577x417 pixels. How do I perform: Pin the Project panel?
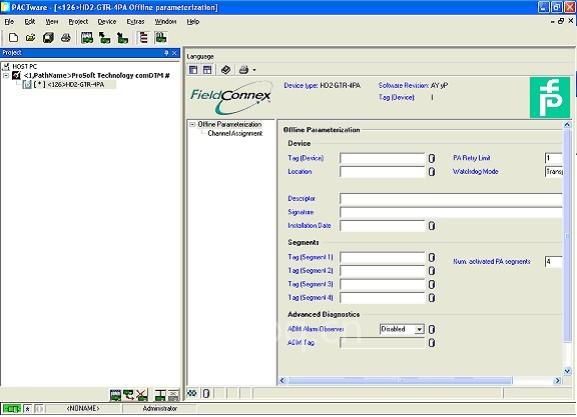coord(166,53)
